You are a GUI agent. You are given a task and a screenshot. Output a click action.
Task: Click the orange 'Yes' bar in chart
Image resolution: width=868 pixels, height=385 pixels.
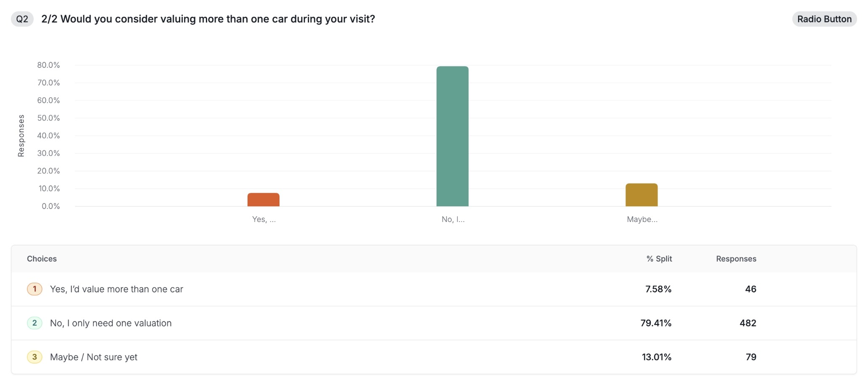coord(263,200)
